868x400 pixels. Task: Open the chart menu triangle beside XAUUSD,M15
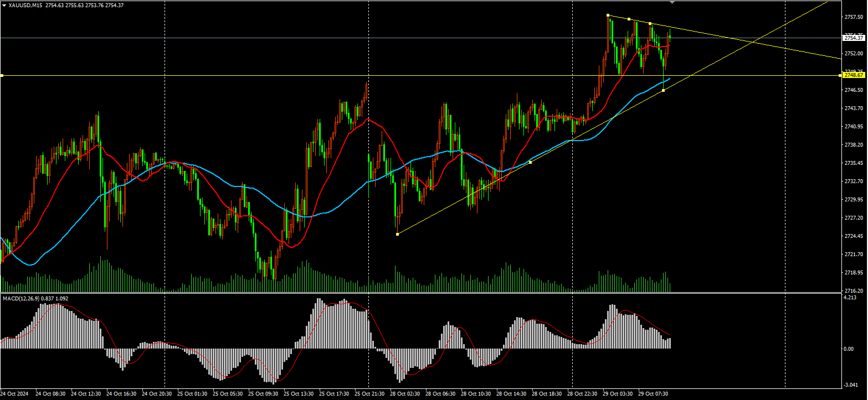click(x=4, y=5)
